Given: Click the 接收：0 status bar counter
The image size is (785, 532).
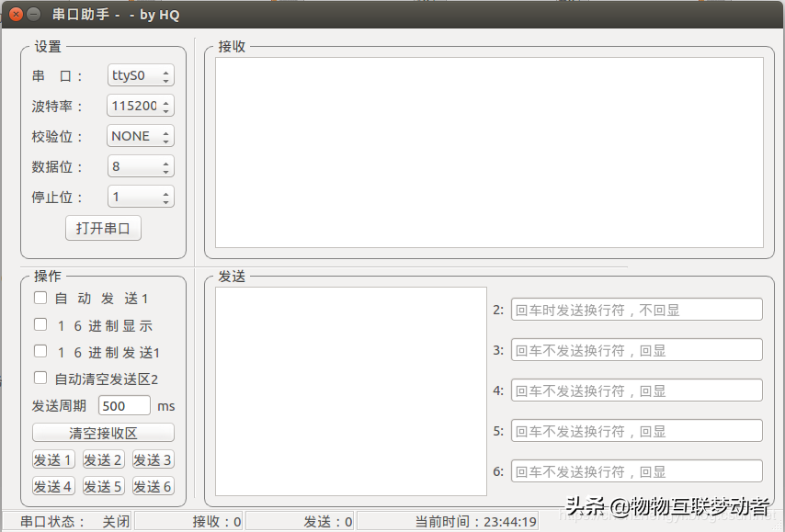Looking at the screenshot, I should click(x=217, y=522).
